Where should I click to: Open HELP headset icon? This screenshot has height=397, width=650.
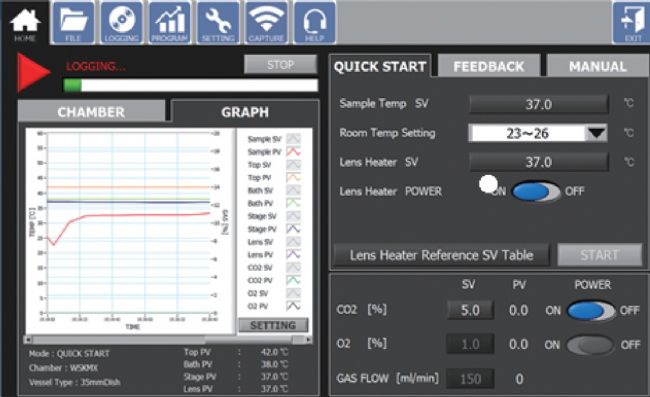point(315,22)
